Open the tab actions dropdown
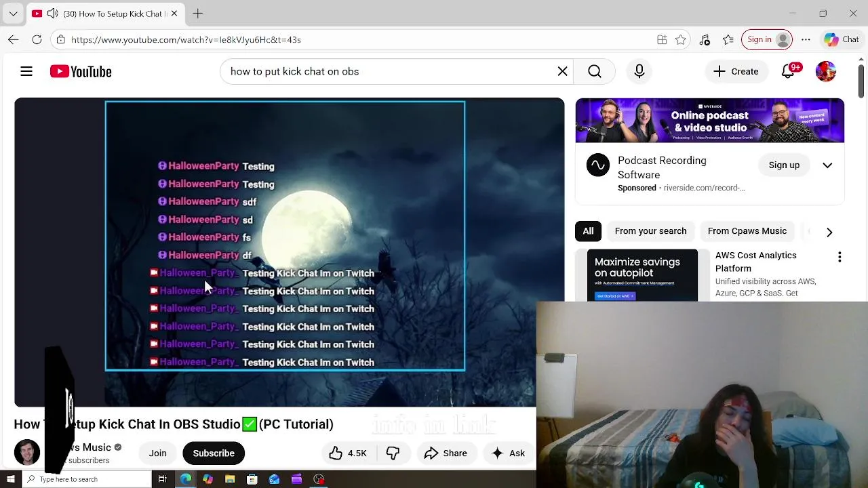Image resolution: width=868 pixels, height=488 pixels. click(13, 14)
